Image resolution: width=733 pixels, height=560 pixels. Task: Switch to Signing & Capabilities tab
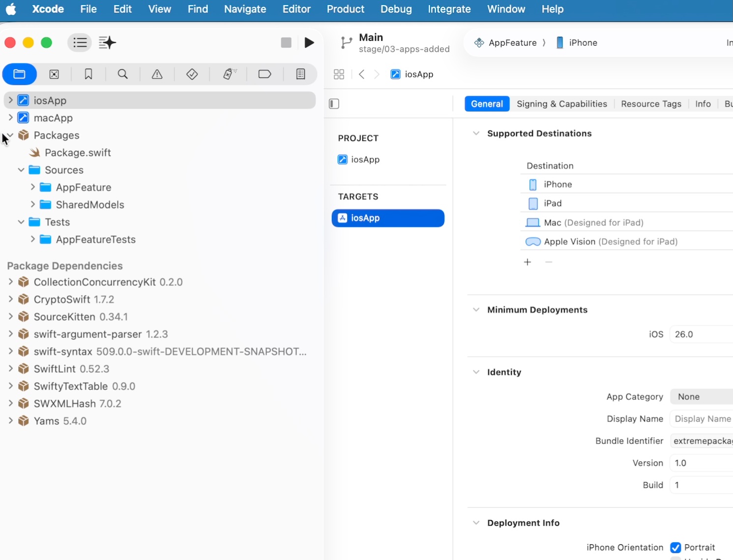coord(561,104)
